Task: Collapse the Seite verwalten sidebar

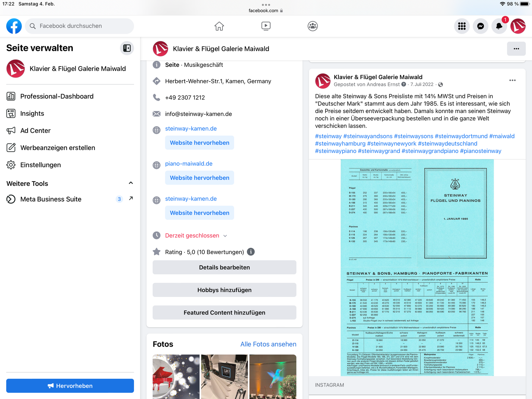Action: point(127,48)
